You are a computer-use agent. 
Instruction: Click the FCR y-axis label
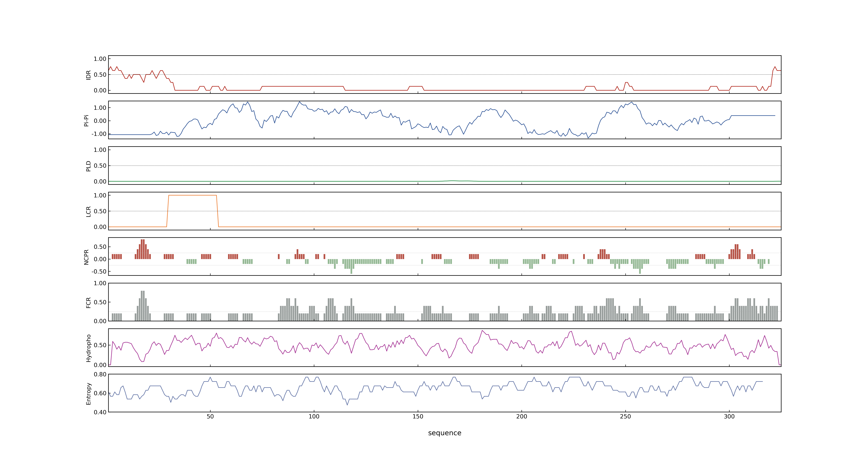pyautogui.click(x=88, y=302)
